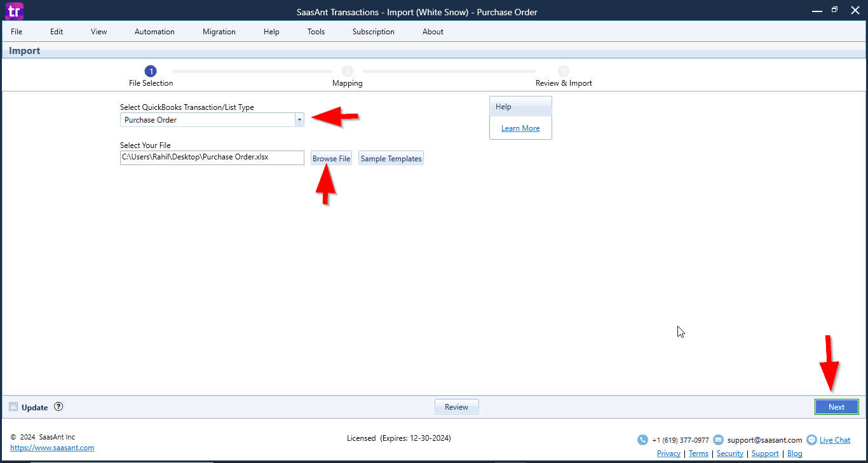Click the Review button

[x=456, y=407]
